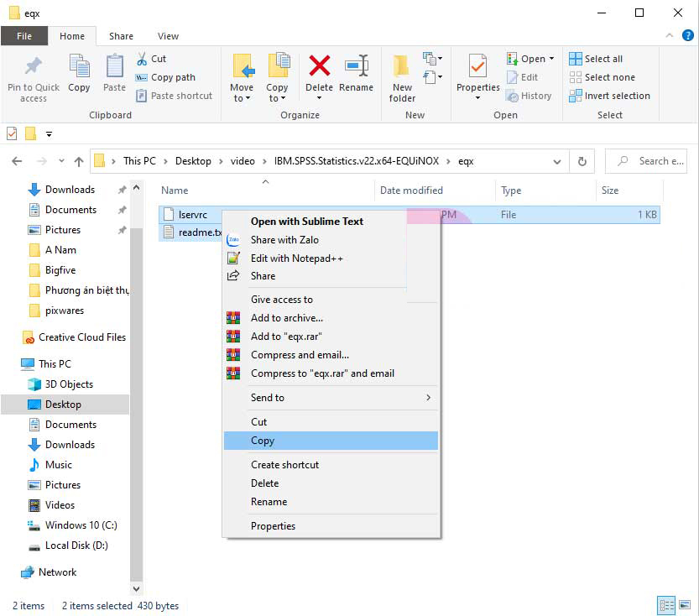Click Edit in the Open group
Image resolution: width=699 pixels, height=616 pixels.
point(523,77)
